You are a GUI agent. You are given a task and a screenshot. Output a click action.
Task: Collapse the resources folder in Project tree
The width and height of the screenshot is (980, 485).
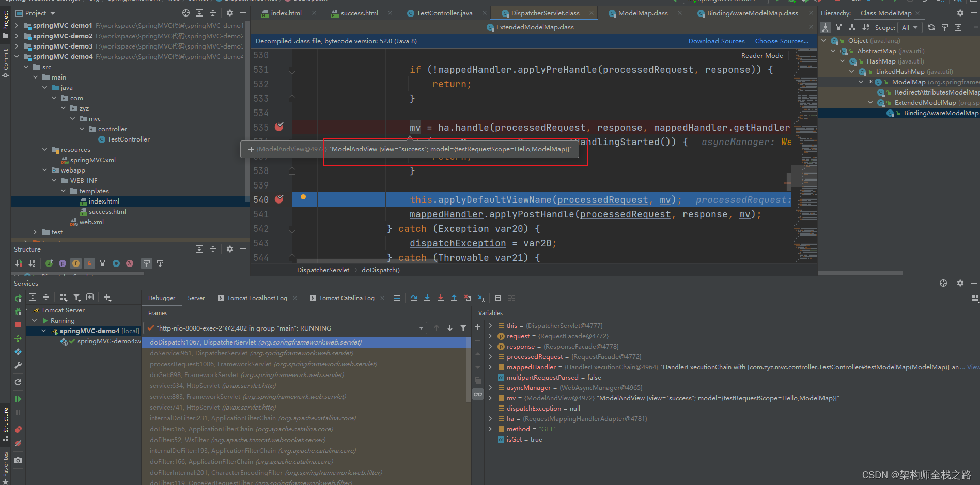coord(45,149)
